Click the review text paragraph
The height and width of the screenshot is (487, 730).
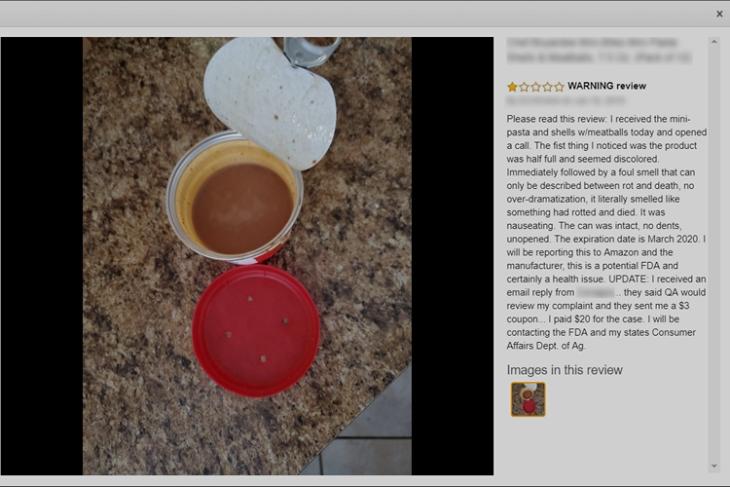pyautogui.click(x=607, y=232)
